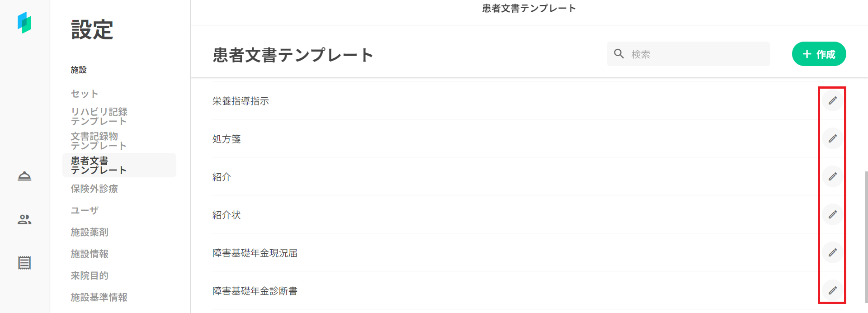
Task: Click the vertical scrollbar on the right
Action: (x=866, y=235)
